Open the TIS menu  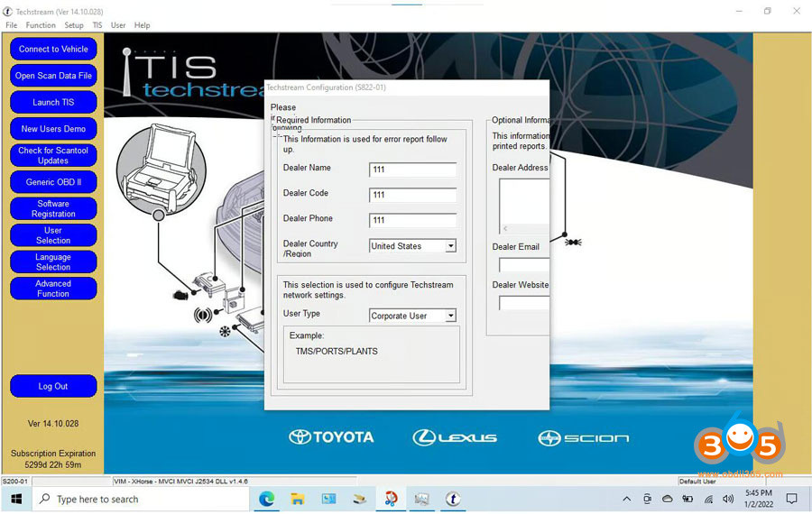pyautogui.click(x=97, y=25)
